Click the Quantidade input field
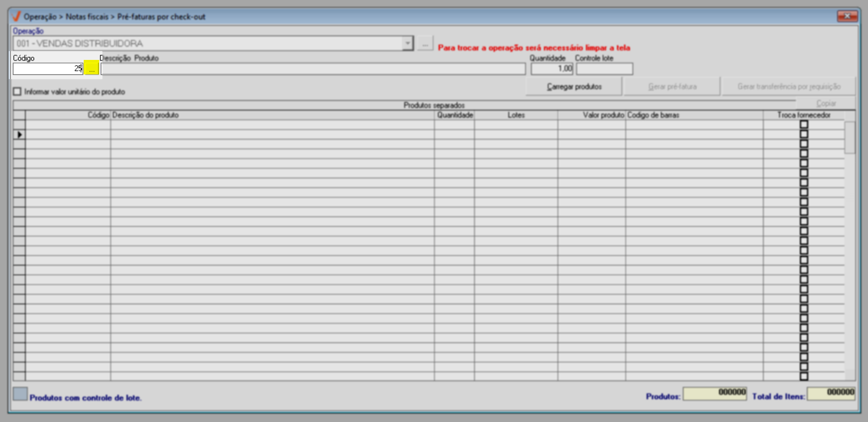868x422 pixels. [x=552, y=68]
